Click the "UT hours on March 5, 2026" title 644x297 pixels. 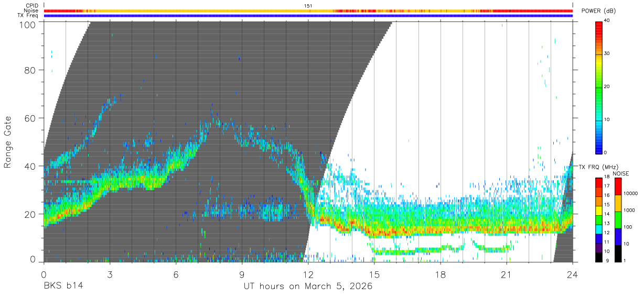tap(308, 287)
